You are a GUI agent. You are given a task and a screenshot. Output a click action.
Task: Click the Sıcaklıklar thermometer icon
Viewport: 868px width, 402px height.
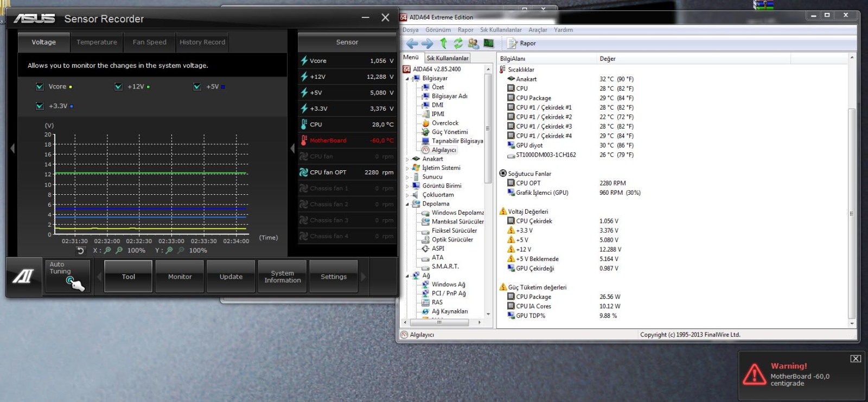(x=502, y=69)
